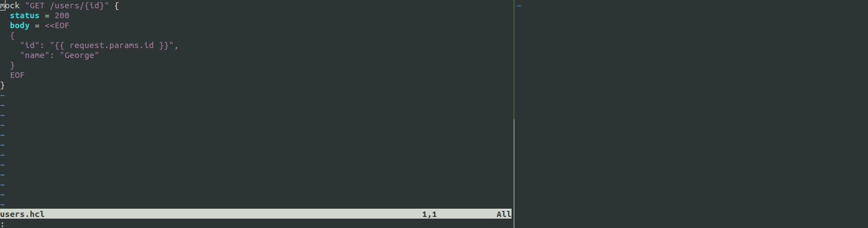Click the closing EOF marker line

17,75
